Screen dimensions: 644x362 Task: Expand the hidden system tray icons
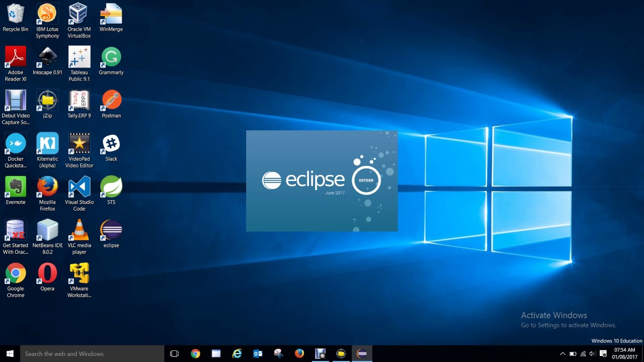coord(562,353)
